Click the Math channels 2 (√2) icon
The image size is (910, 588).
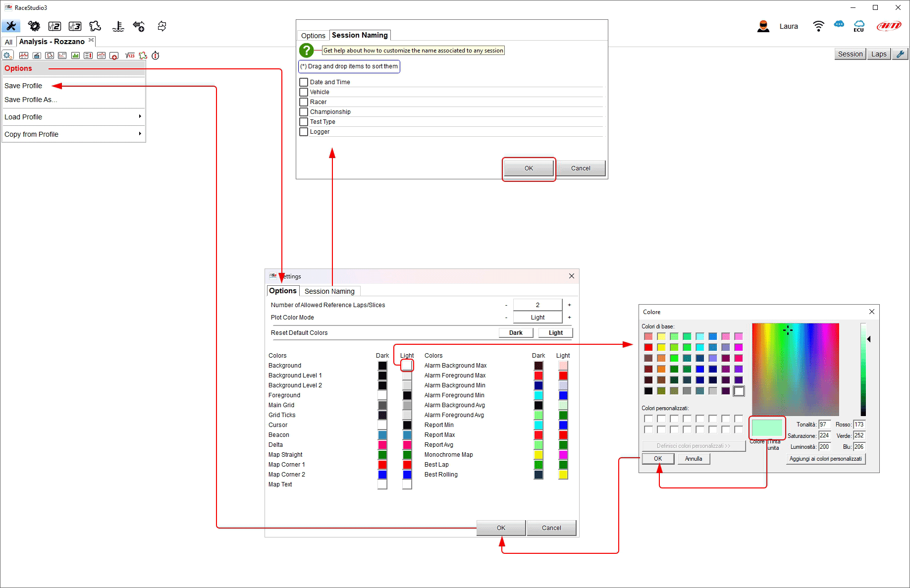tap(54, 26)
